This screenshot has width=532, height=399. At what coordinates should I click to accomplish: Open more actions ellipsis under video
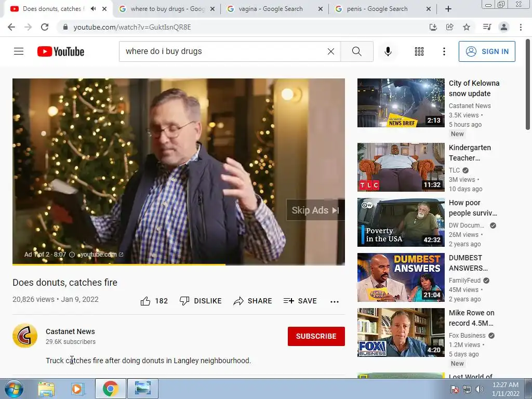point(335,301)
